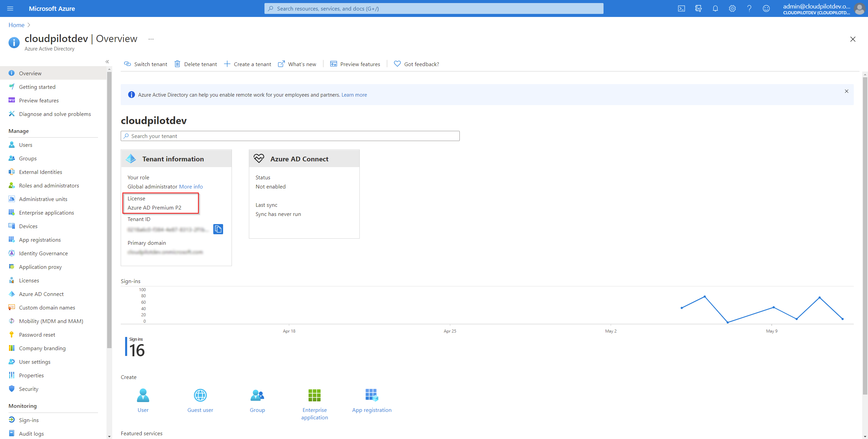
Task: Select Overview in sidebar
Action: [x=53, y=73]
